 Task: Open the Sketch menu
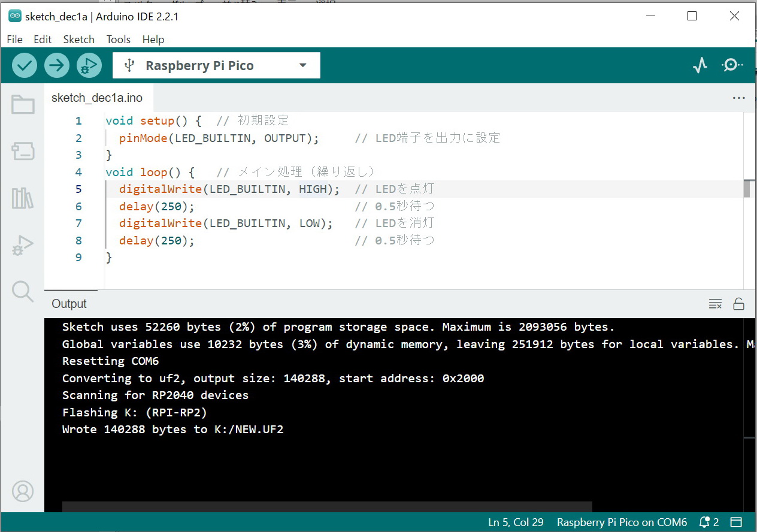[78, 40]
